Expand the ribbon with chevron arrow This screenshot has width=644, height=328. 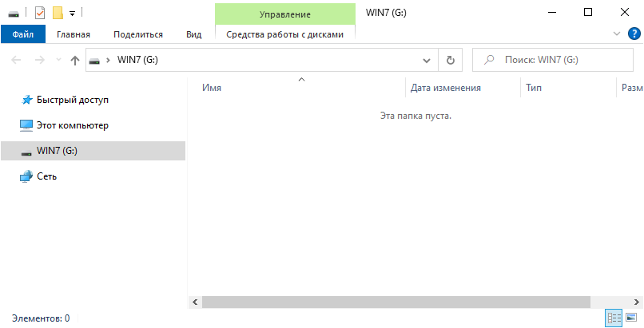coord(617,34)
